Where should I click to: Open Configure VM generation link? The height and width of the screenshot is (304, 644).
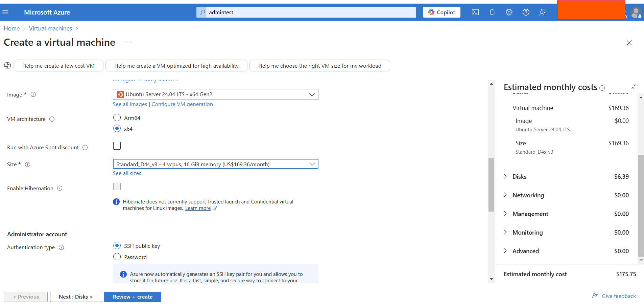click(x=182, y=104)
